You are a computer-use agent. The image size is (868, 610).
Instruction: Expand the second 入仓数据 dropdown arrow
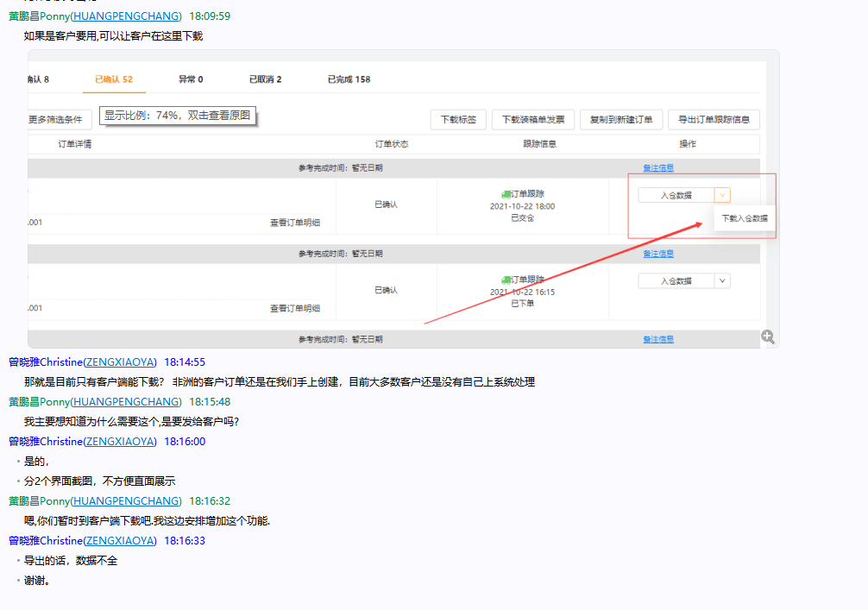tap(722, 280)
